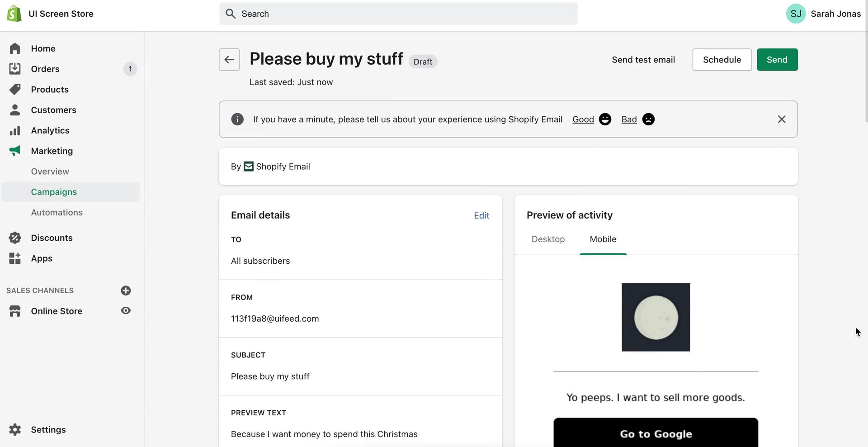The height and width of the screenshot is (447, 868).
Task: Dismiss the feedback banner
Action: tap(782, 119)
